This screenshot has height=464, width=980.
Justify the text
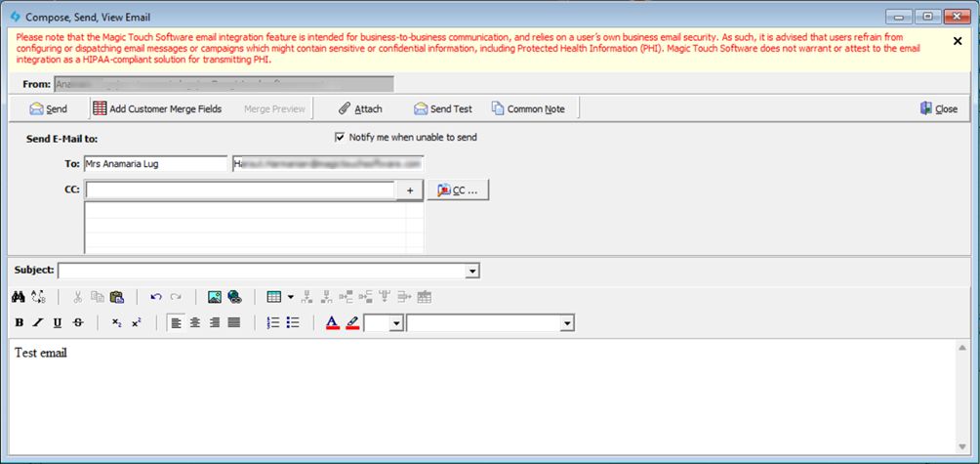[234, 322]
